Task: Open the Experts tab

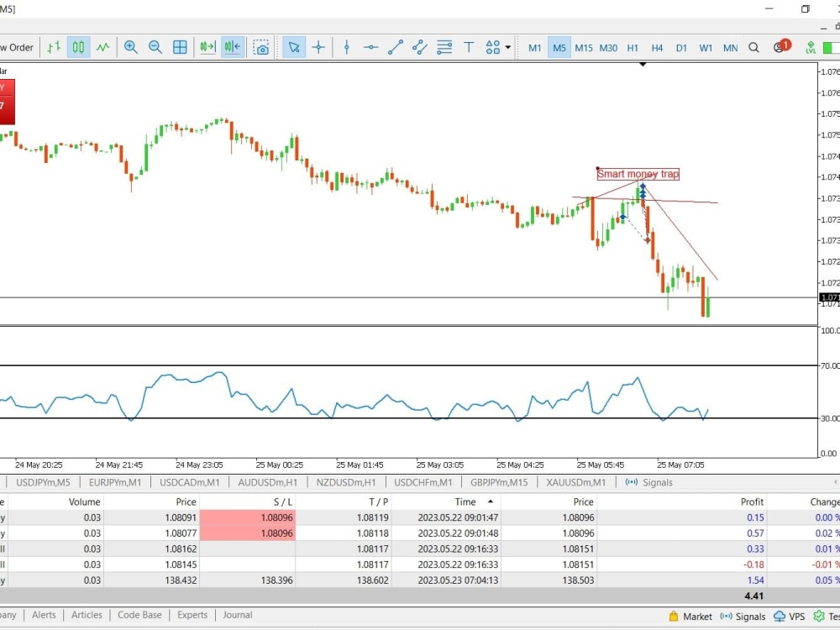Action: click(192, 615)
